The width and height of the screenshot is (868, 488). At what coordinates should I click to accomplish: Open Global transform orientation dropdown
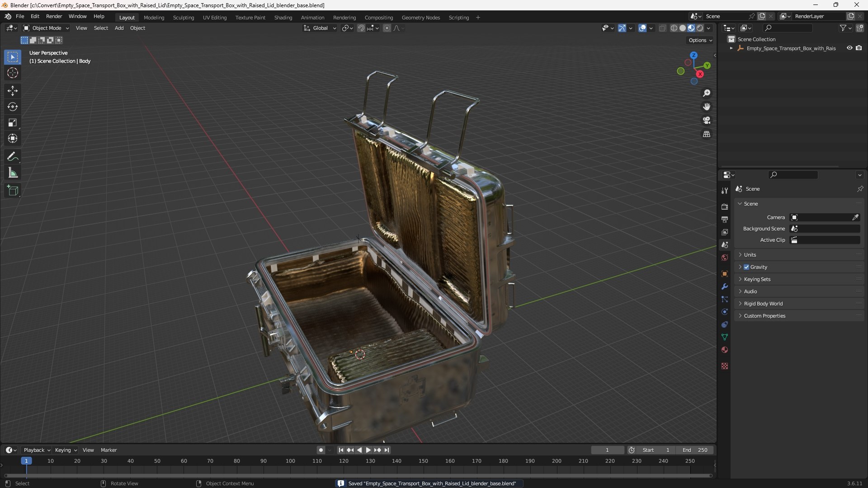click(x=320, y=28)
